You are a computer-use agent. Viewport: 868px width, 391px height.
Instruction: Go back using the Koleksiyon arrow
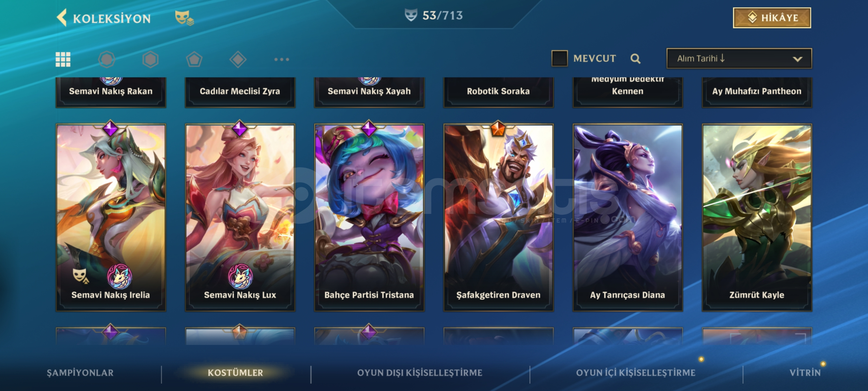(x=62, y=18)
